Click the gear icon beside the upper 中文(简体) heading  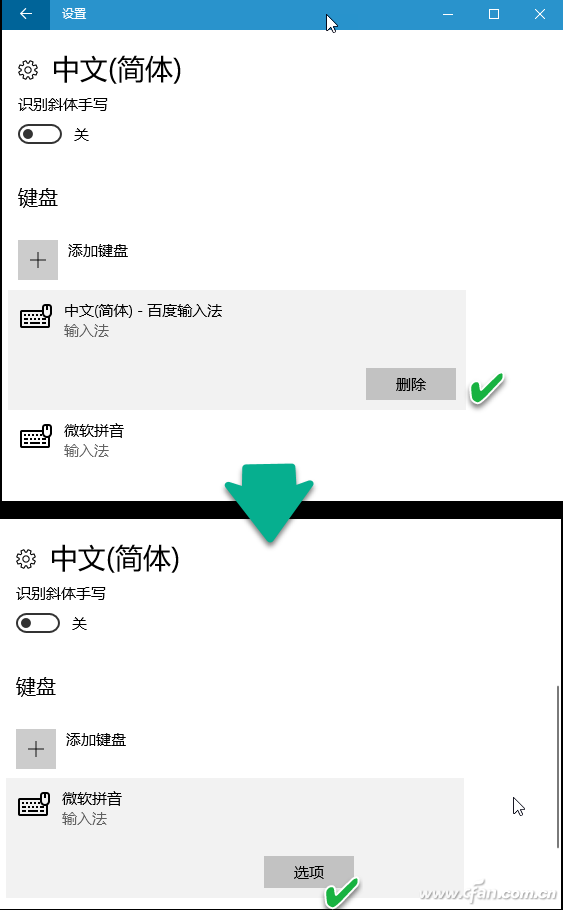(x=28, y=70)
